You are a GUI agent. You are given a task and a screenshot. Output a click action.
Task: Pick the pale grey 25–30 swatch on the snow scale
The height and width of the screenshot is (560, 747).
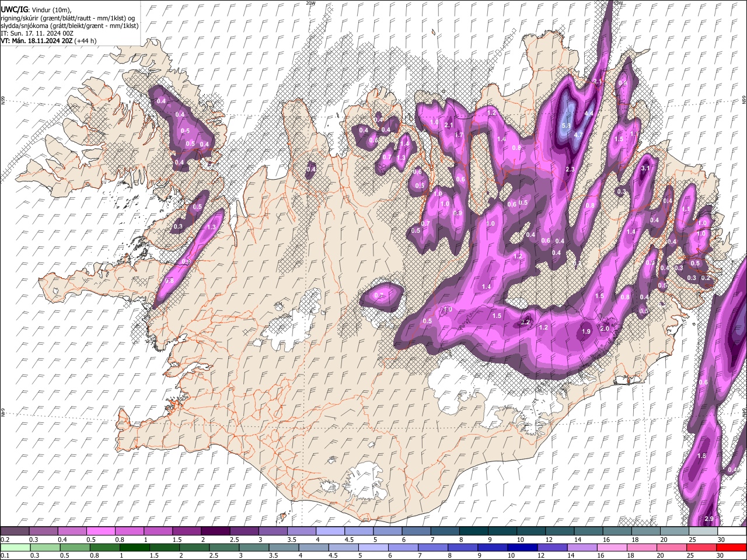pyautogui.click(x=703, y=531)
